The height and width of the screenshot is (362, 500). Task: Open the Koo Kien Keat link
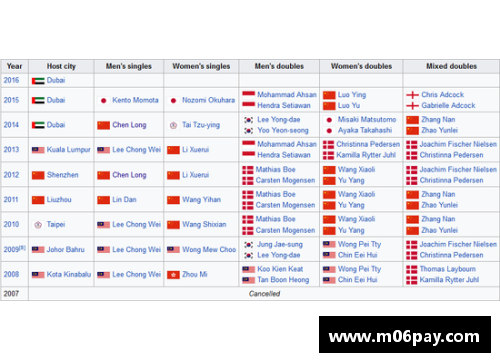[x=280, y=269]
